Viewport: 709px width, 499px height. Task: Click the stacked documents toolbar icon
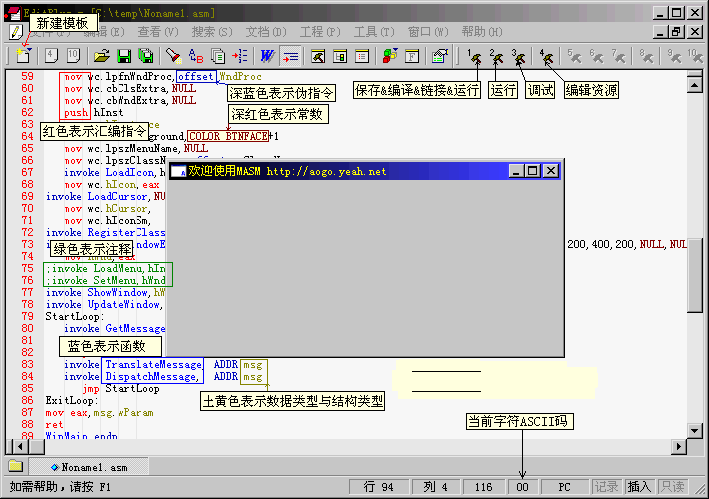(218, 56)
